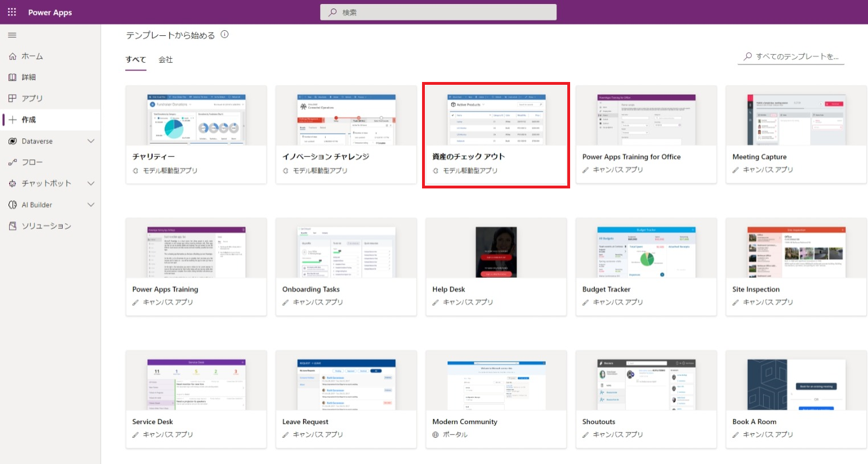This screenshot has width=868, height=464.
Task: Click the すべてのテンプレートを search field
Action: point(791,56)
